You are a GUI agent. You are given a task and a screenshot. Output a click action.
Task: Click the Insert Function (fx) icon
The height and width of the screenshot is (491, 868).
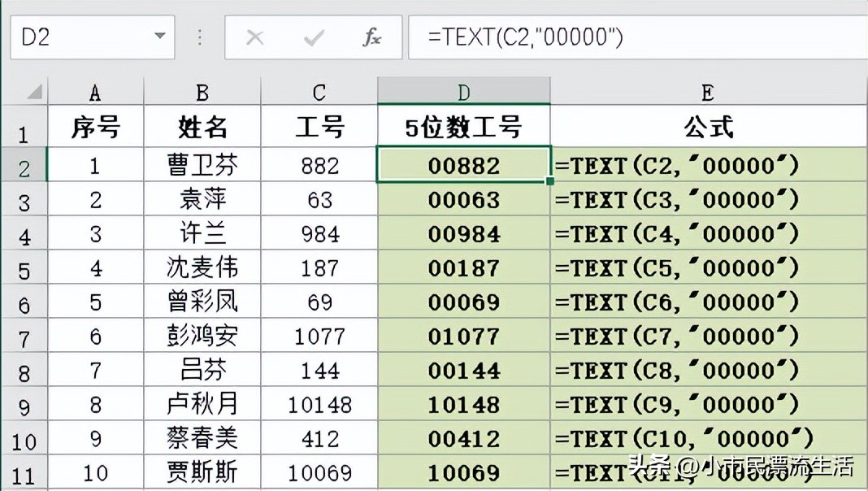[x=371, y=37]
